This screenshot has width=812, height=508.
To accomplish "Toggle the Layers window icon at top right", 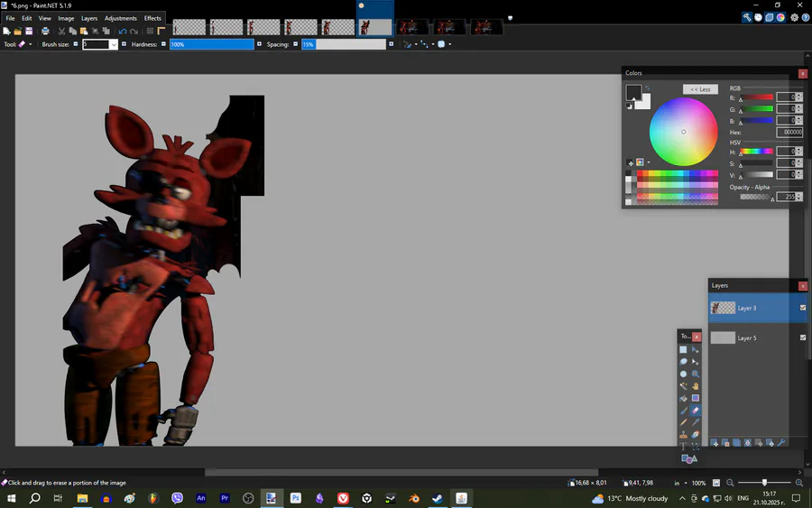I will click(x=770, y=18).
